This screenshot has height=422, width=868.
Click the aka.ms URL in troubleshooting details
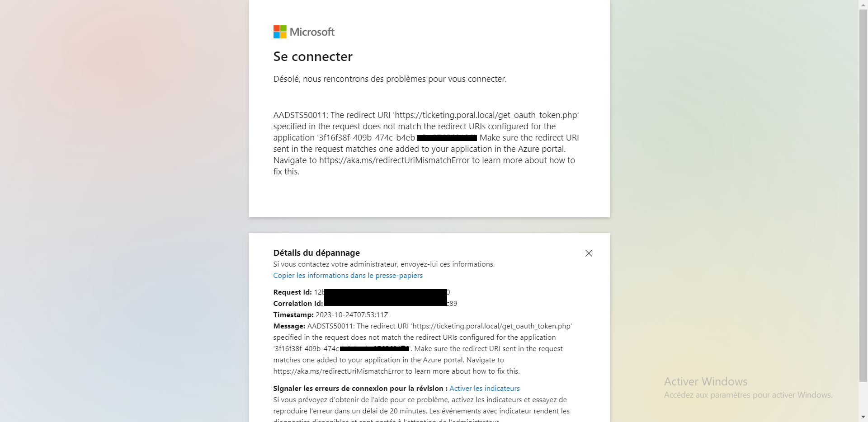[338, 371]
